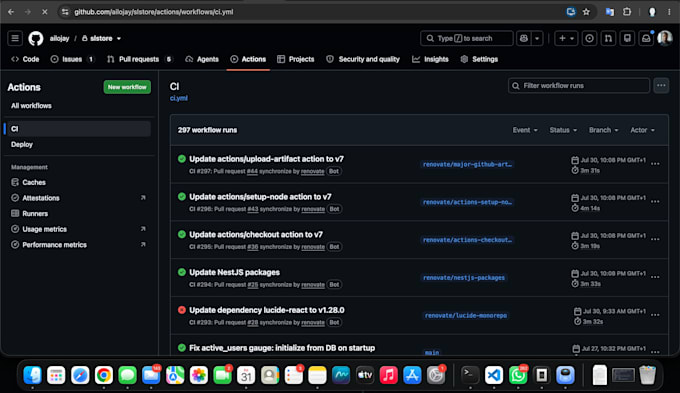
Task: Open Performance metrics external link arrow
Action: tap(143, 245)
